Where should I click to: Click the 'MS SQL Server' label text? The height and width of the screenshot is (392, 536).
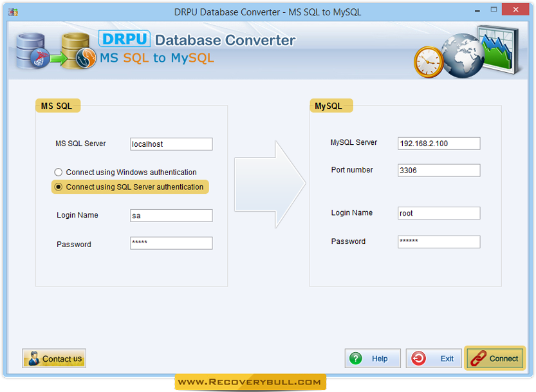[80, 144]
